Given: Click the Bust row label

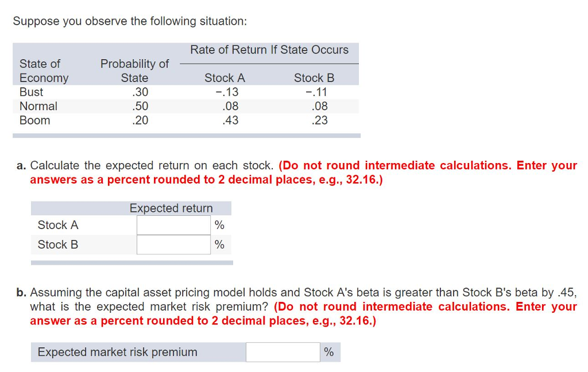Looking at the screenshot, I should (x=30, y=92).
